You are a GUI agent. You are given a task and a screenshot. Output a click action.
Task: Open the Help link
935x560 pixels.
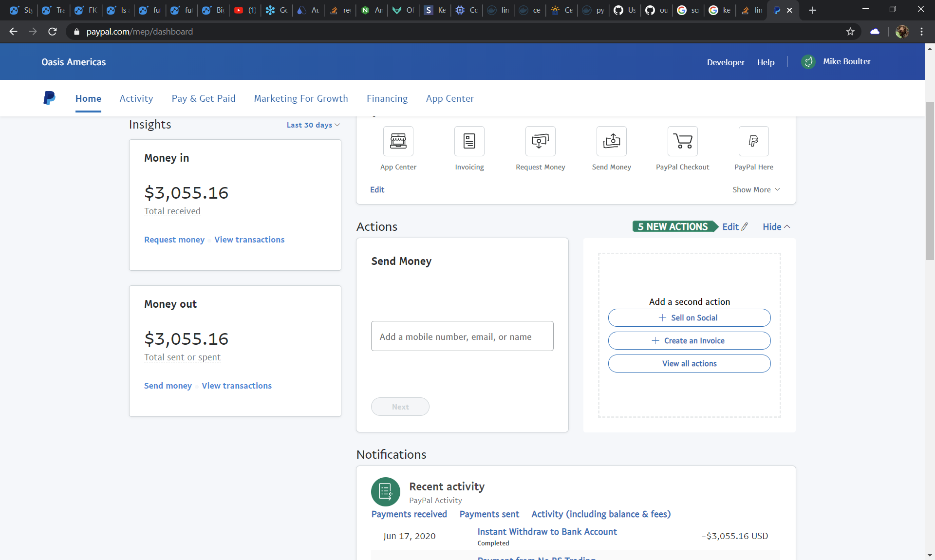[766, 62]
